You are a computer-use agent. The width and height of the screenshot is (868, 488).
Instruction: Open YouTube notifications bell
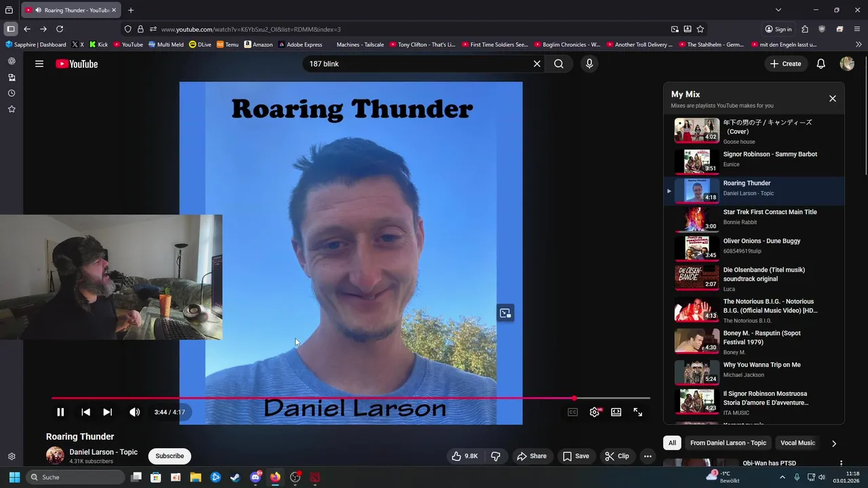tap(821, 64)
